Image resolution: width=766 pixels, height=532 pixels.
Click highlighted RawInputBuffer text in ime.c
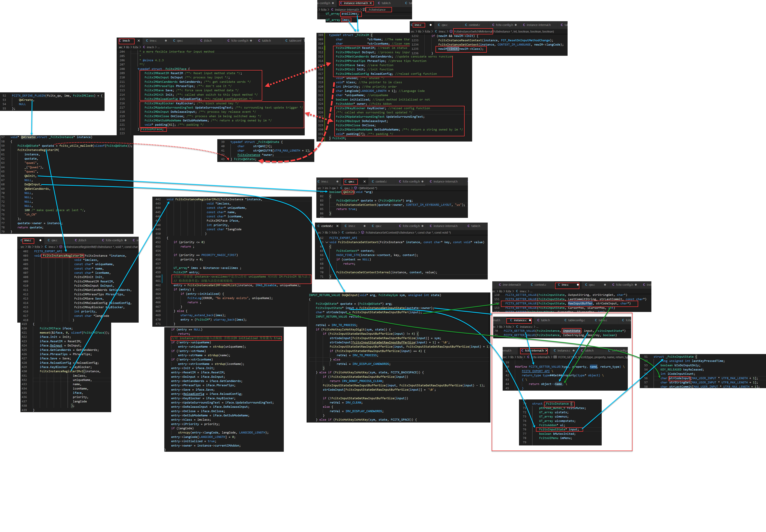580,304
